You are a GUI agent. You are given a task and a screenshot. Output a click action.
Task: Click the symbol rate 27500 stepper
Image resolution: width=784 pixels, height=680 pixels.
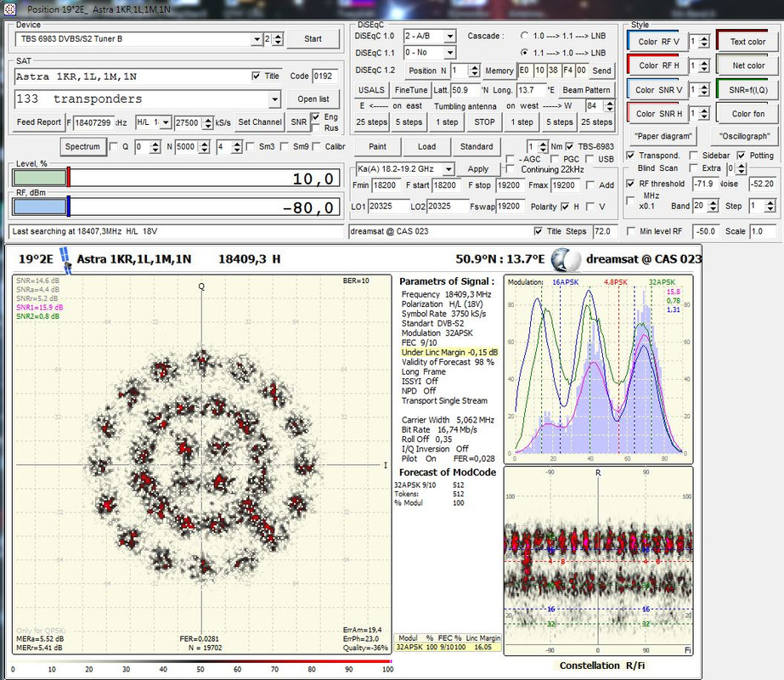[x=208, y=122]
